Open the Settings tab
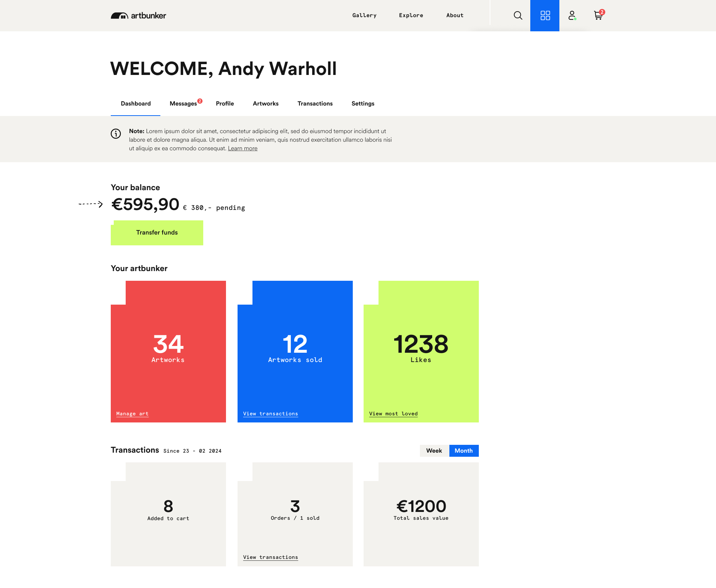 point(362,104)
